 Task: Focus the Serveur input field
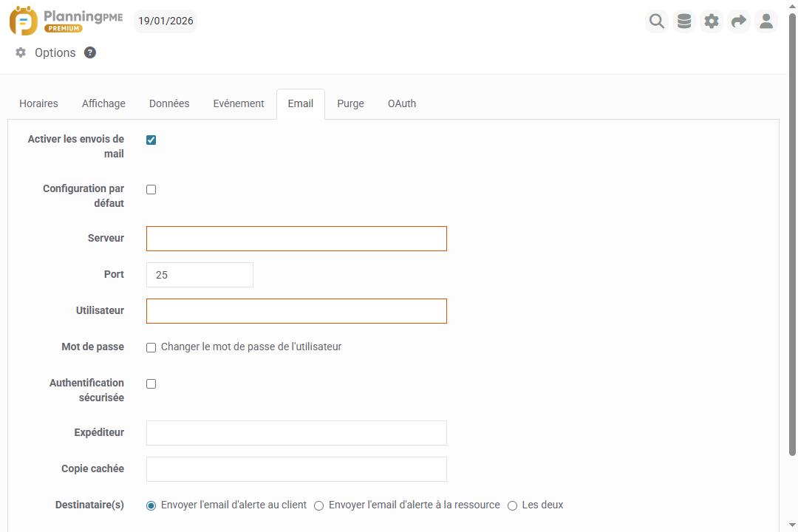(297, 239)
